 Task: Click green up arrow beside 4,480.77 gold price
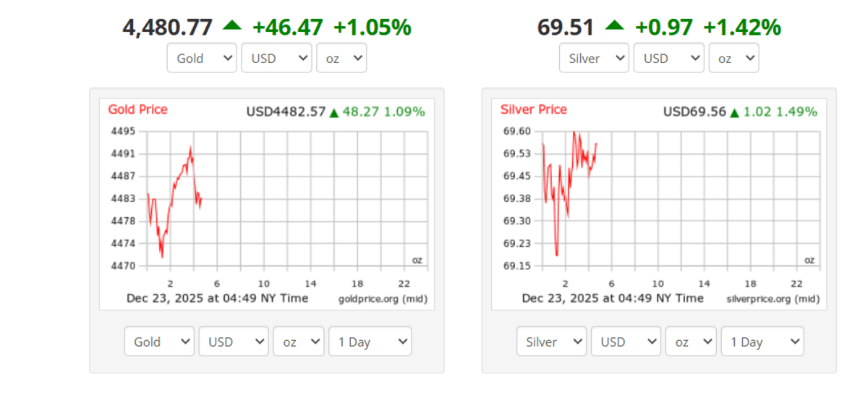232,25
